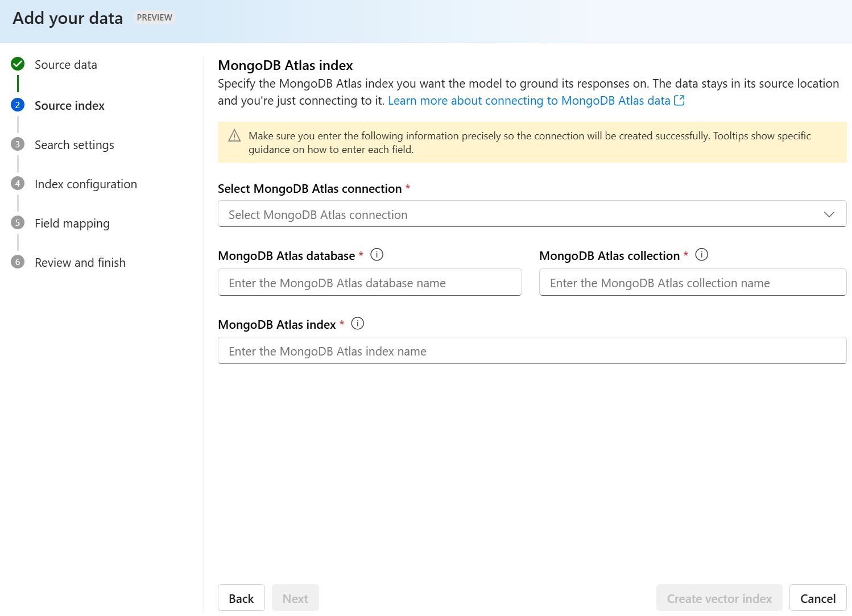Click the external link icon after MongoDB Atlas data

[x=679, y=101]
